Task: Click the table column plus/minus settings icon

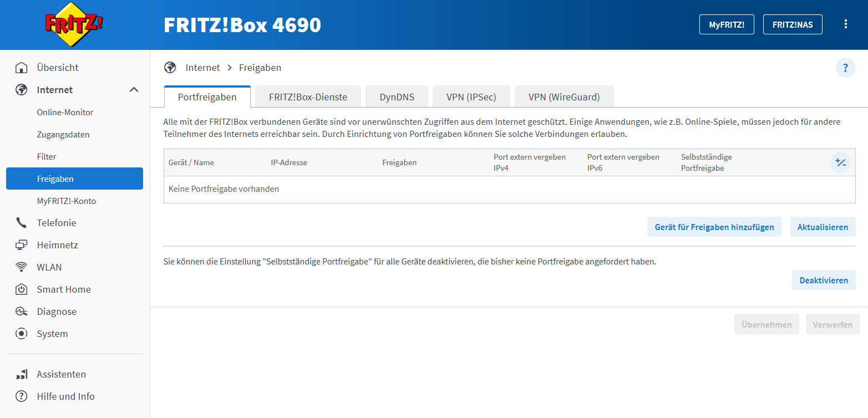Action: 841,162
